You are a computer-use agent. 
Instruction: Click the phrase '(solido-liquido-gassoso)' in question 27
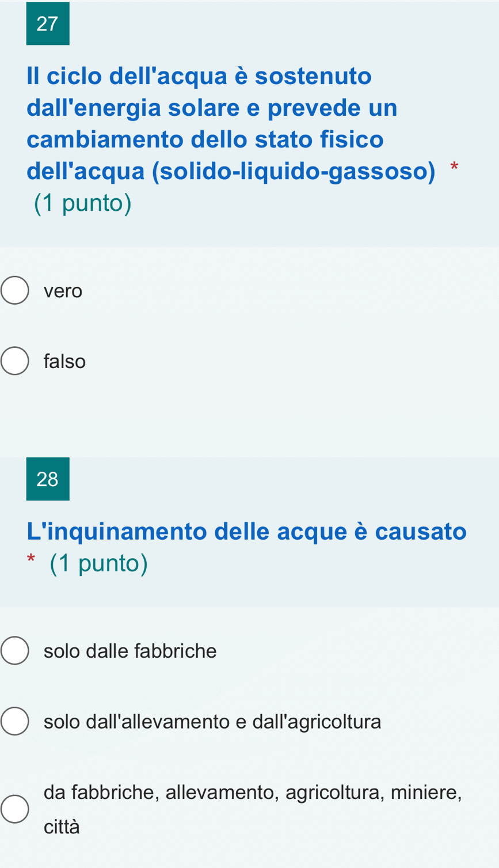tap(294, 172)
